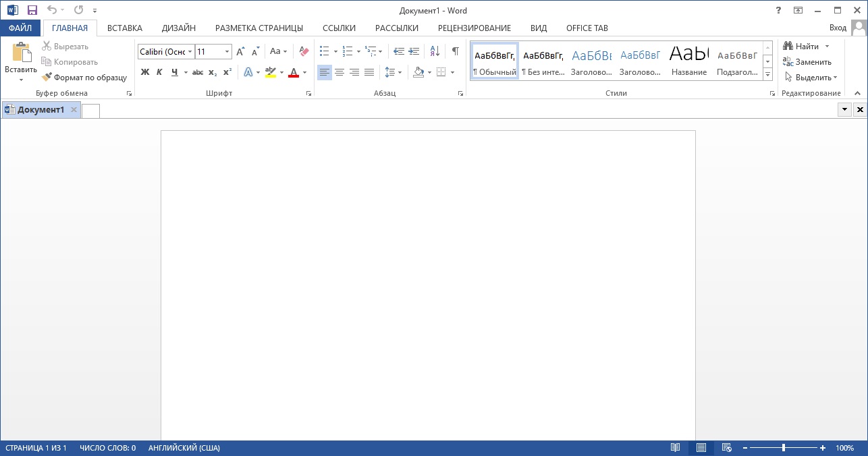Viewport: 868px width, 456px height.
Task: Expand the Styles gallery list
Action: [767, 75]
